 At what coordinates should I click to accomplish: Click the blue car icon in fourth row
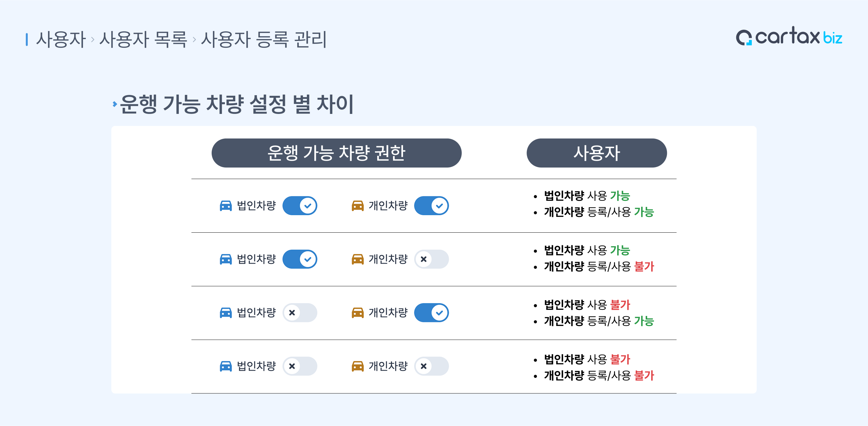point(226,366)
